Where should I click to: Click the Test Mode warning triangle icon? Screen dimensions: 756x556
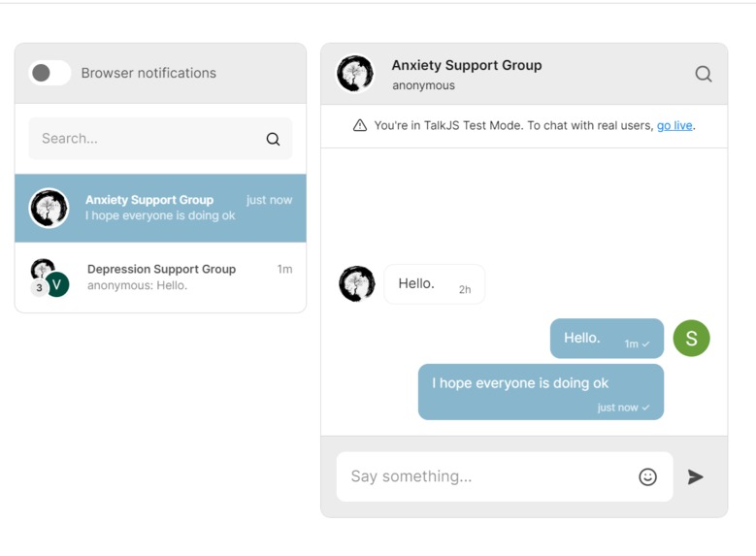[x=360, y=125]
